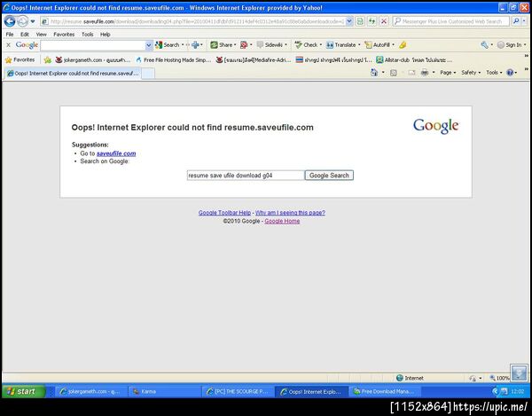
Task: Open Free File Hosting Made Simple bookmark
Action: coord(174,60)
